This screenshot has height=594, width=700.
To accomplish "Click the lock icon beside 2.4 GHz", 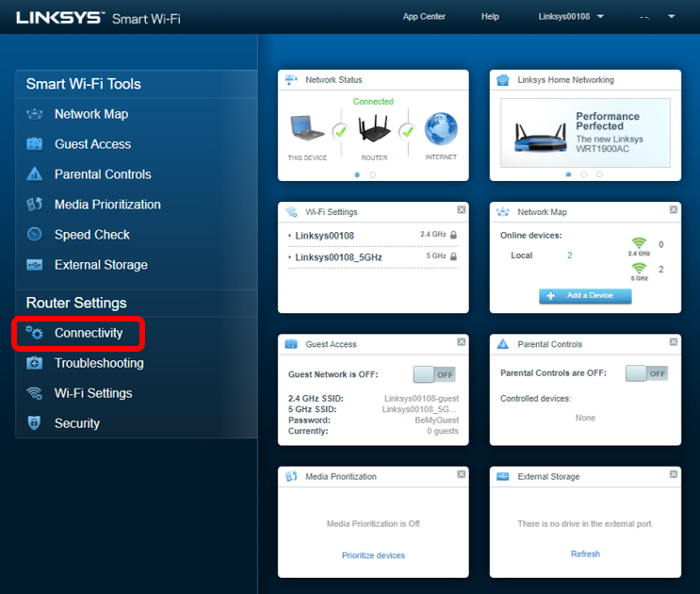I will coord(453,235).
